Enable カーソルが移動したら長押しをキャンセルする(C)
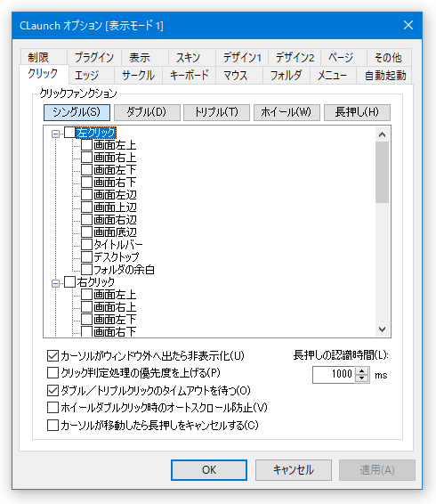436x504 pixels. 52,426
